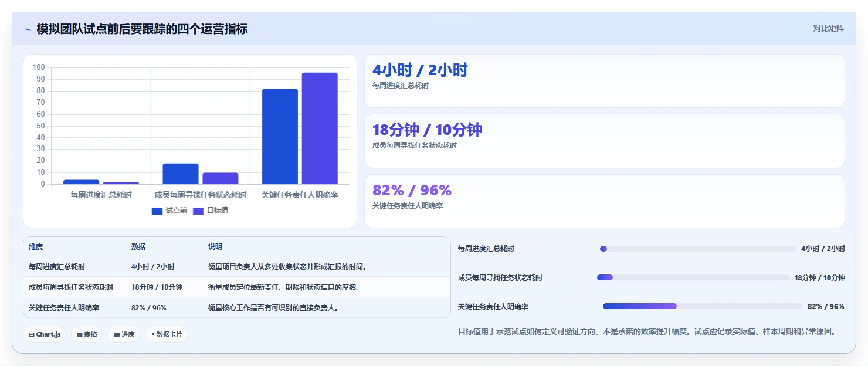The width and height of the screenshot is (868, 366).
Task: Click the 维度 table column header
Action: tap(36, 247)
